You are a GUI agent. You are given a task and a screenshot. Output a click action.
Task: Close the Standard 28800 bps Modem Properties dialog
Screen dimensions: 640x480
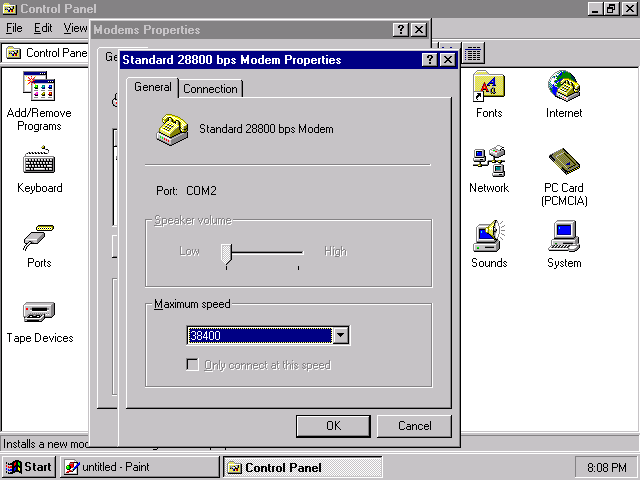448,60
